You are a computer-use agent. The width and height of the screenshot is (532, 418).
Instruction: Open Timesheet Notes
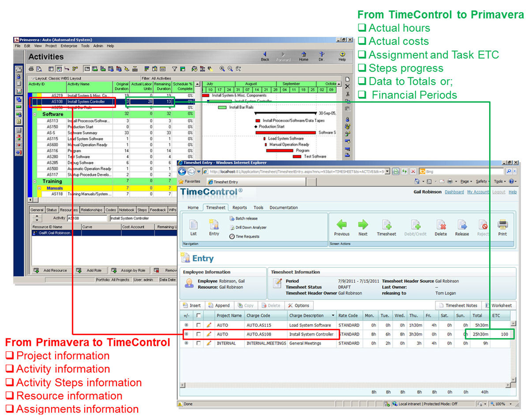[x=458, y=306]
